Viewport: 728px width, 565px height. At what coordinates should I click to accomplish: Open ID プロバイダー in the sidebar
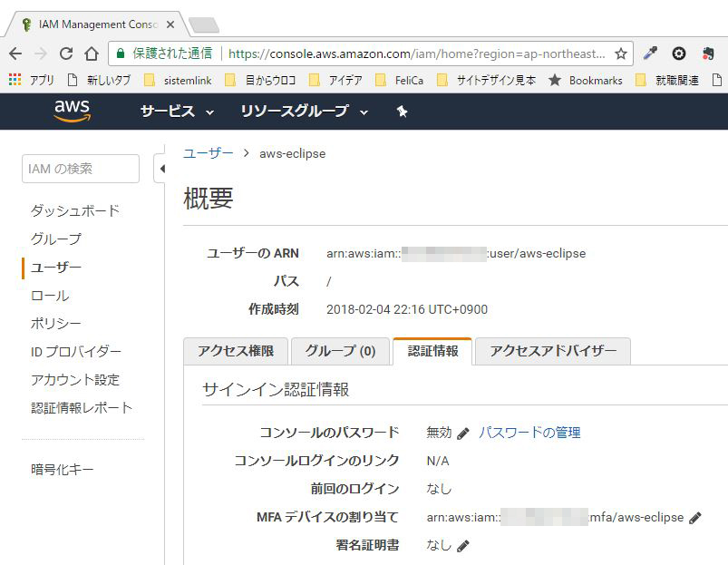pyautogui.click(x=75, y=352)
